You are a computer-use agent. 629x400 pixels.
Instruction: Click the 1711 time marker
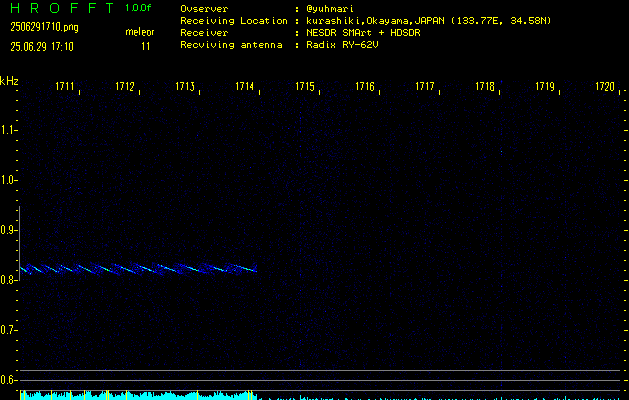(x=65, y=86)
